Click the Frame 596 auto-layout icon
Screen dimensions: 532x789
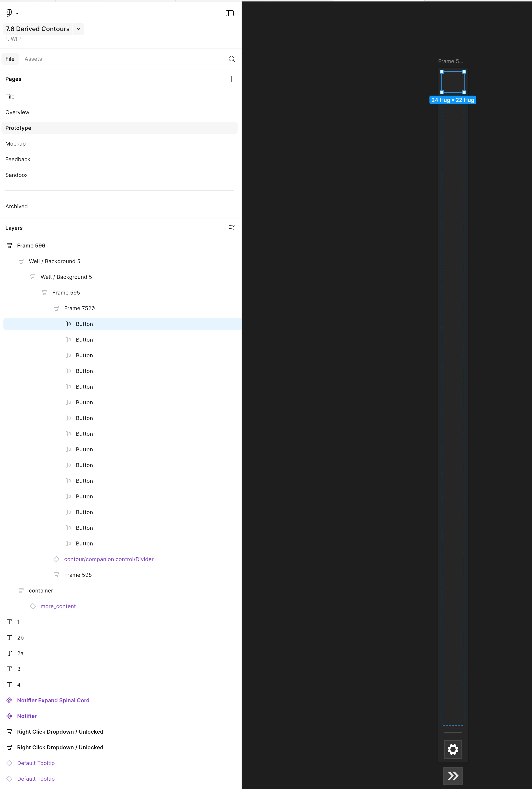coord(10,245)
